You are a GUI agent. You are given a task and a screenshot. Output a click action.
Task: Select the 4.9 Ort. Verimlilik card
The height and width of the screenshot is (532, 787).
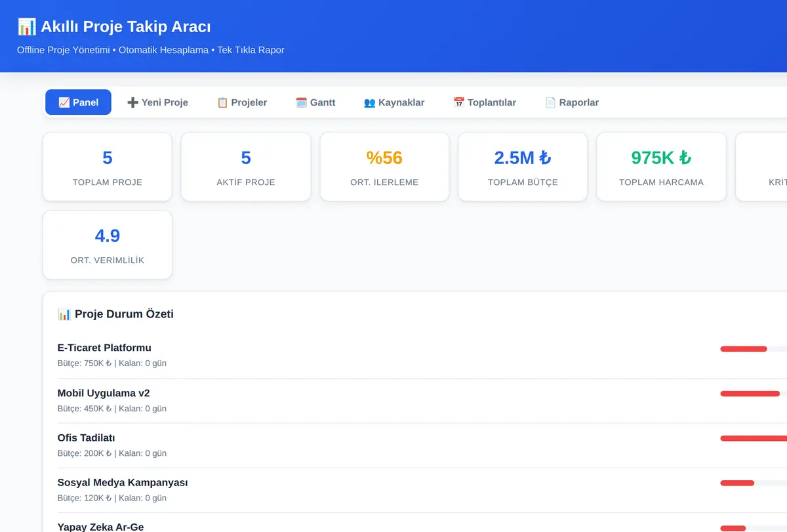(108, 245)
